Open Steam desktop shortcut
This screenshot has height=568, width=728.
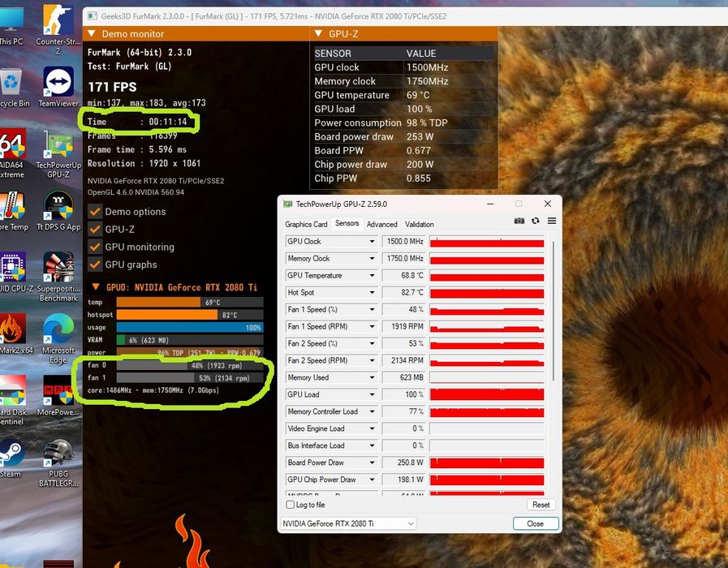pos(11,458)
